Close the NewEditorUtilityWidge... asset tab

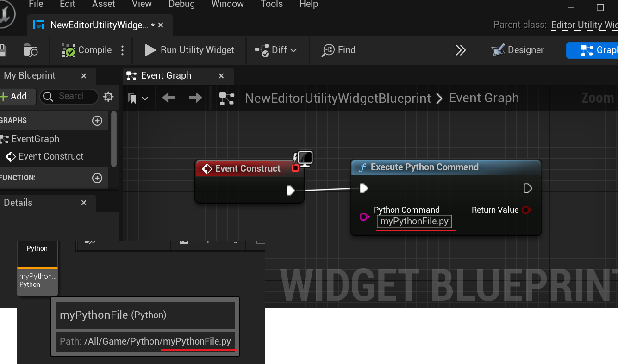161,25
